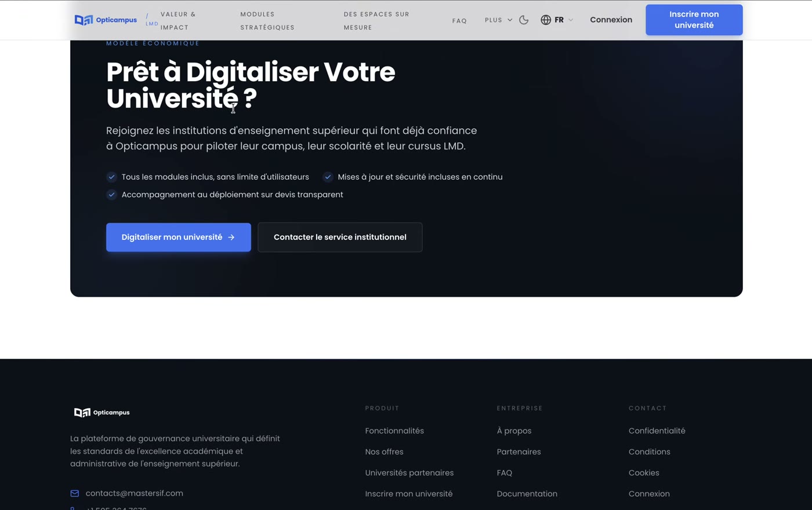The width and height of the screenshot is (812, 510).
Task: Open the Partenaires footer link
Action: pyautogui.click(x=519, y=451)
